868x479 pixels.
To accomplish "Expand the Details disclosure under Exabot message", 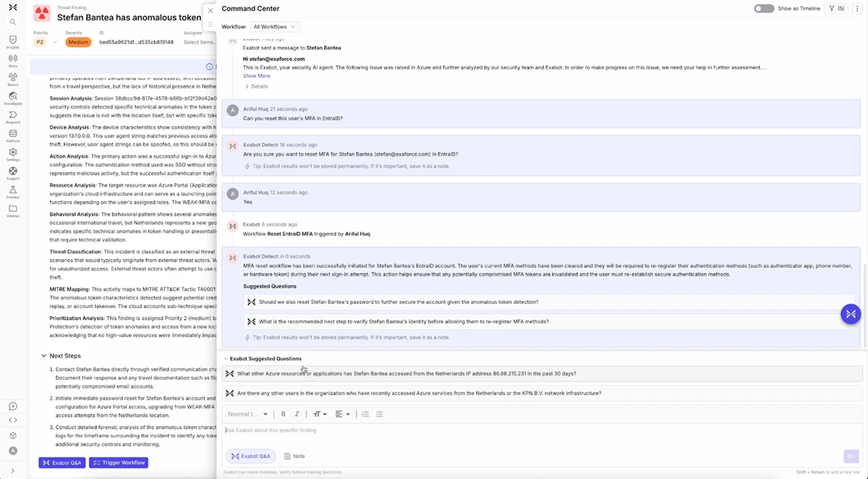I will coord(257,86).
